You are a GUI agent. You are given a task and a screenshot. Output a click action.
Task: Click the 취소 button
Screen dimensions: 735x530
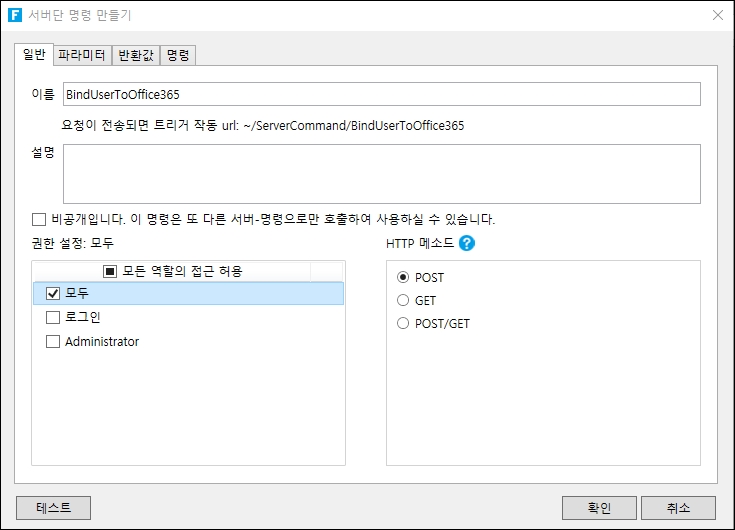(678, 507)
